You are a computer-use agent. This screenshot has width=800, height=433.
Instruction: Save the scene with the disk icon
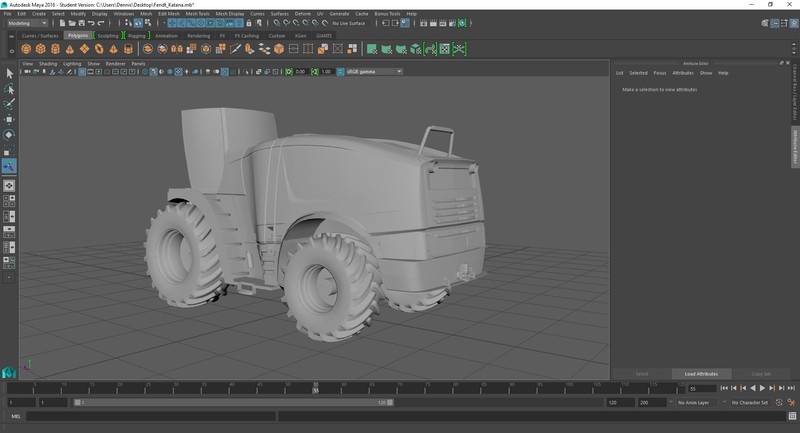coord(82,23)
